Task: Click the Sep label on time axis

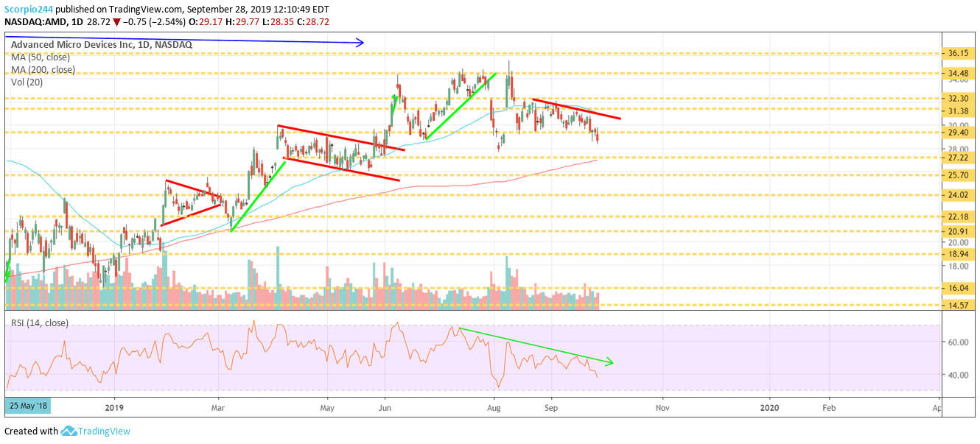Action: 551,406
